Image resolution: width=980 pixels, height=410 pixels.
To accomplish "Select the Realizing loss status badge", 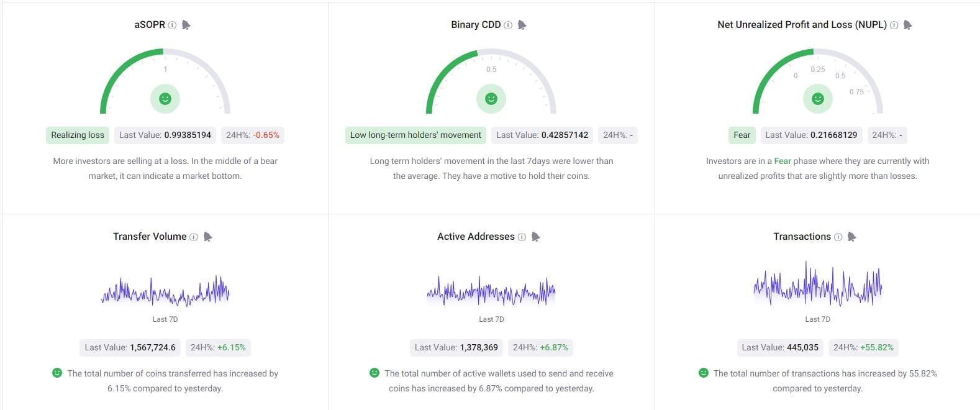I will click(77, 135).
